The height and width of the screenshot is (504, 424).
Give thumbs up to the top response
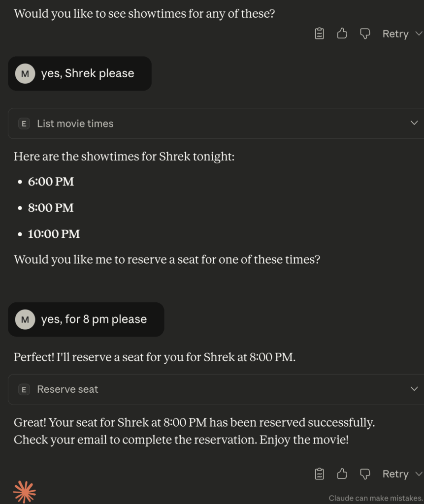(x=342, y=33)
